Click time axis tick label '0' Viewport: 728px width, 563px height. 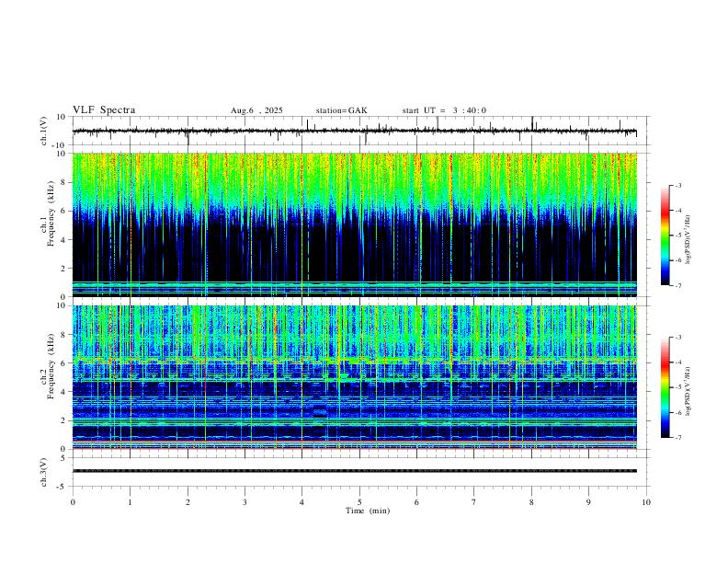(73, 502)
